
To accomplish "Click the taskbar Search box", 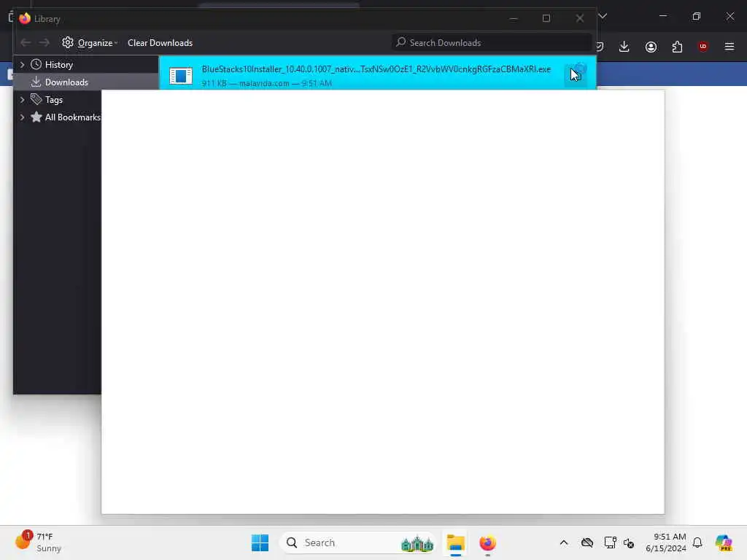I will [358, 542].
